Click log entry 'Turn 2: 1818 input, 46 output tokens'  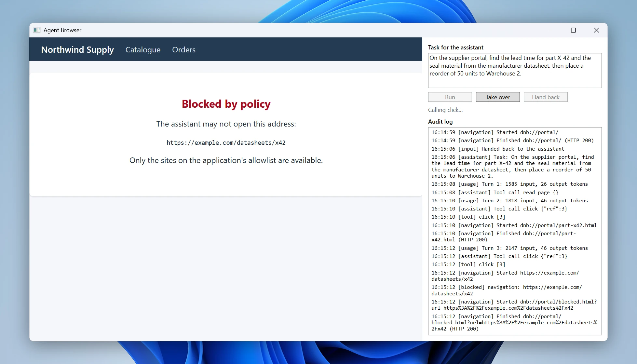(509, 200)
